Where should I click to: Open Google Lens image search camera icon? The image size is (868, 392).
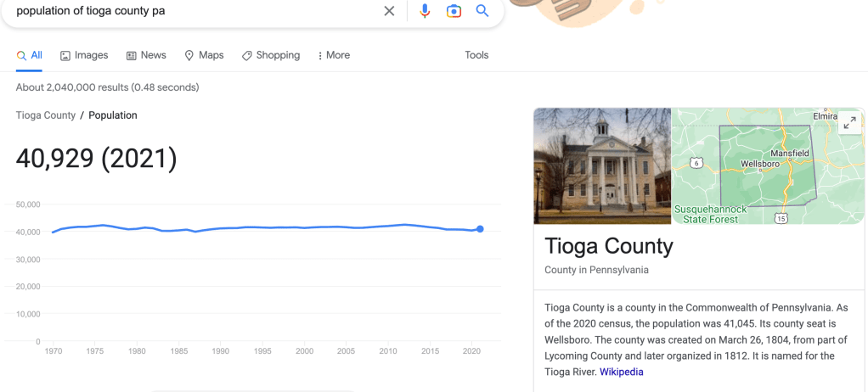click(454, 11)
